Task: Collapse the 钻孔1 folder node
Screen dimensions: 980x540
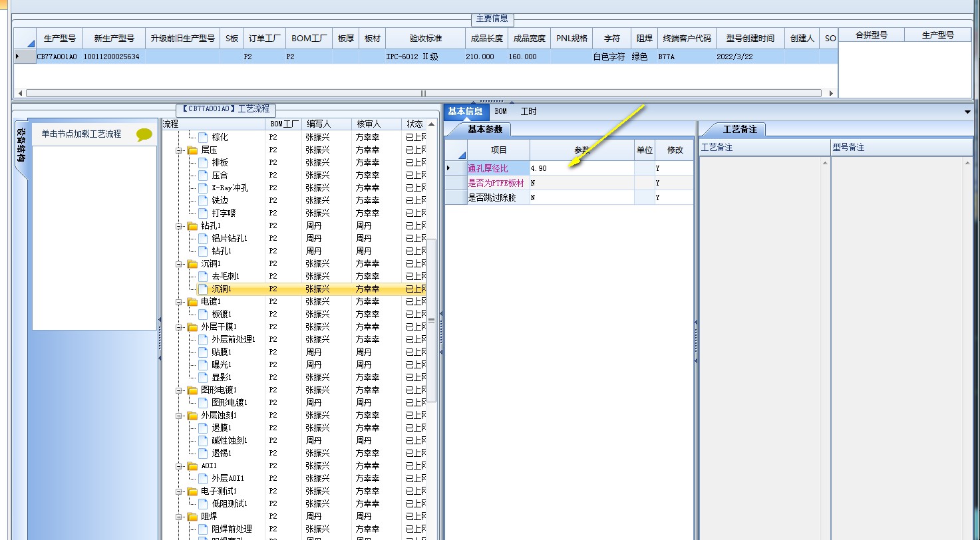Action: (x=180, y=226)
